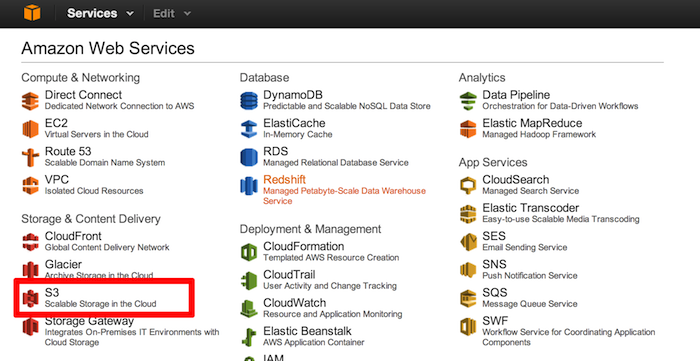Click the CloudWatch service icon
This screenshot has width=700, height=361.
tap(249, 309)
